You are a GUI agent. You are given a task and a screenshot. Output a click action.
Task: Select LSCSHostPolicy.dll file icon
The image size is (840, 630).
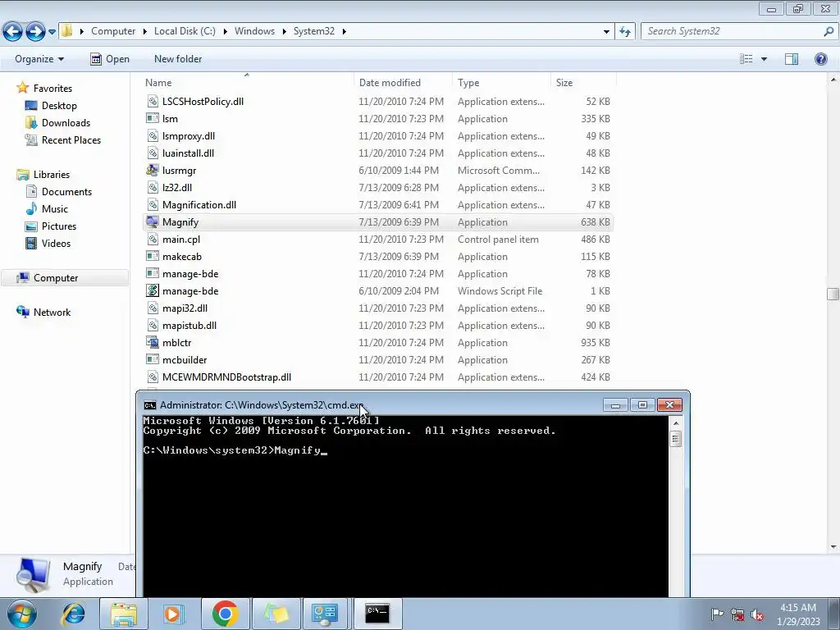(x=152, y=101)
